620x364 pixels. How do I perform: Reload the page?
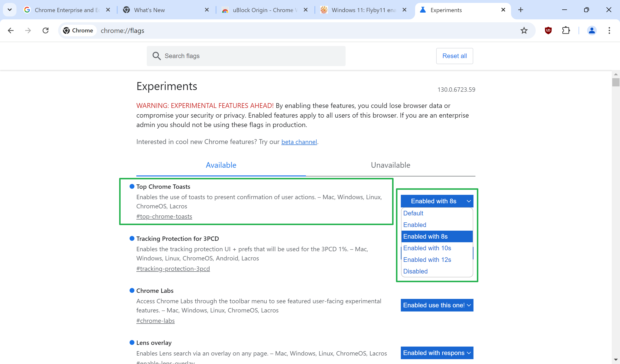46,30
